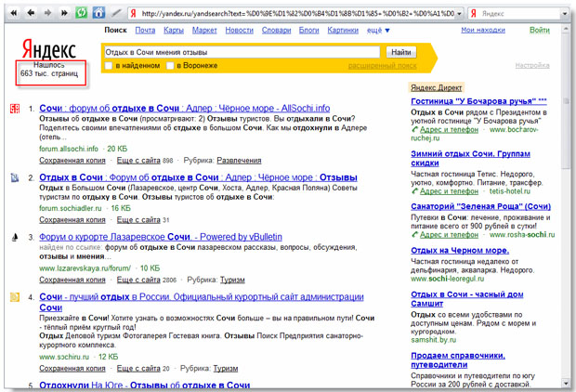Screen dimensions: 576x392
Task: Click address icon under У Бочарова ручья ad
Action: (414, 130)
